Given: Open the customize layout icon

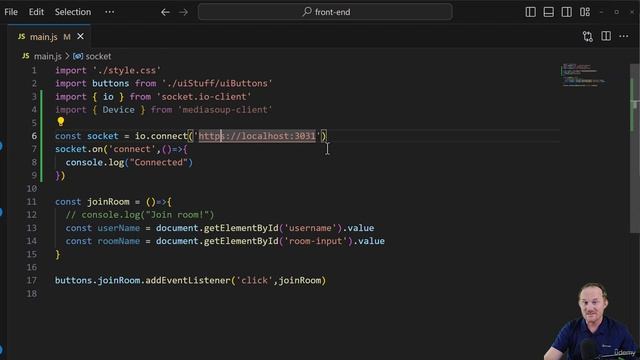Looking at the screenshot, I should [585, 12].
